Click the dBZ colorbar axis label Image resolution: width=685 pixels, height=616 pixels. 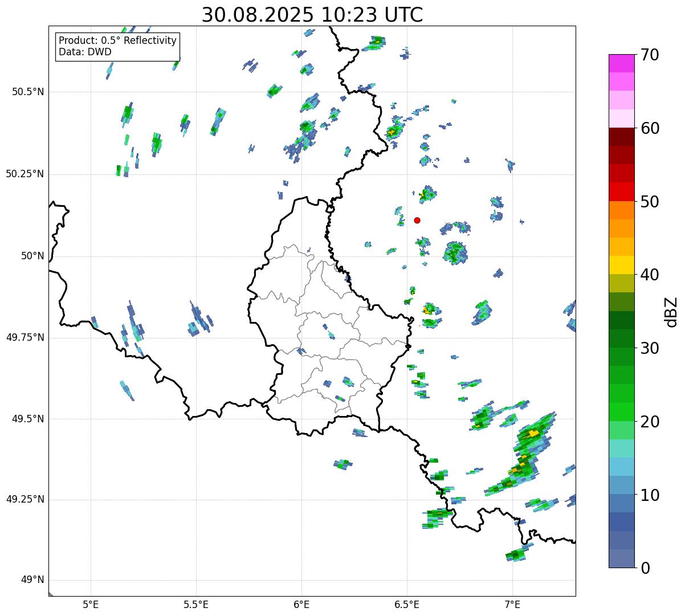[x=672, y=312]
